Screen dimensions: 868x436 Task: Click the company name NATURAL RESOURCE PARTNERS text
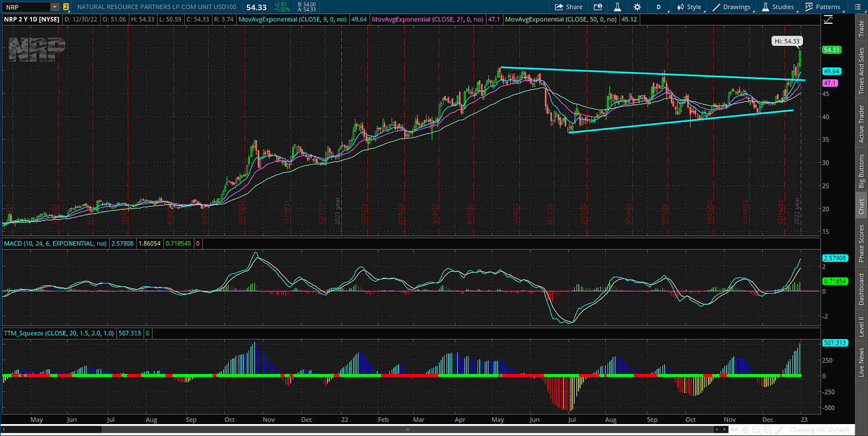156,7
